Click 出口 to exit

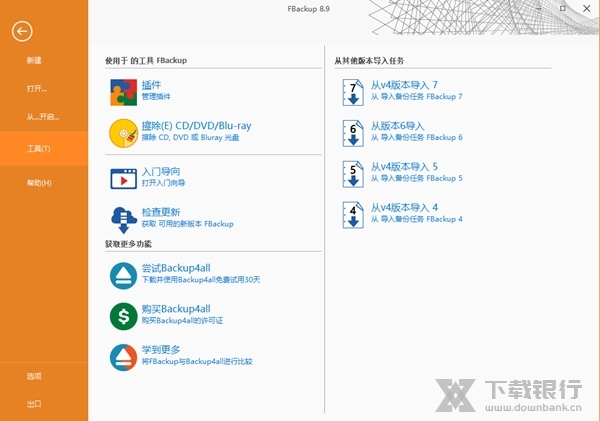tap(34, 404)
